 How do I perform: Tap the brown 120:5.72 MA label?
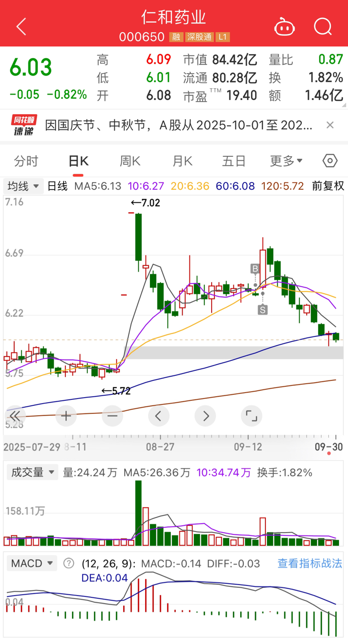click(282, 186)
